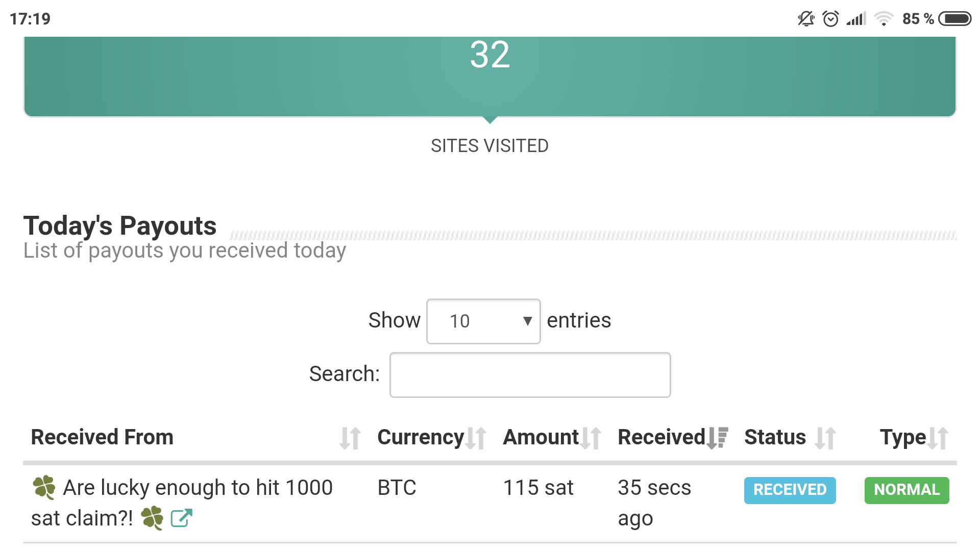The image size is (980, 551).
Task: Tap the teal 32 sites visited card
Action: coord(490,77)
